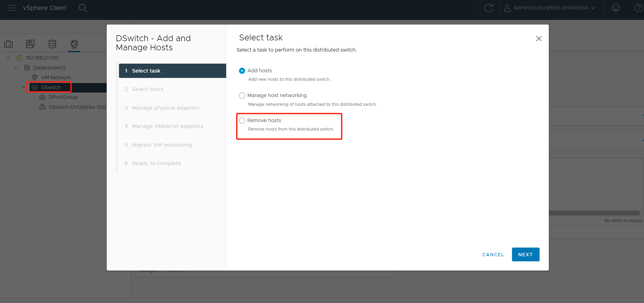Select the Remove hosts radio button
This screenshot has height=303, width=644.
pyautogui.click(x=242, y=120)
